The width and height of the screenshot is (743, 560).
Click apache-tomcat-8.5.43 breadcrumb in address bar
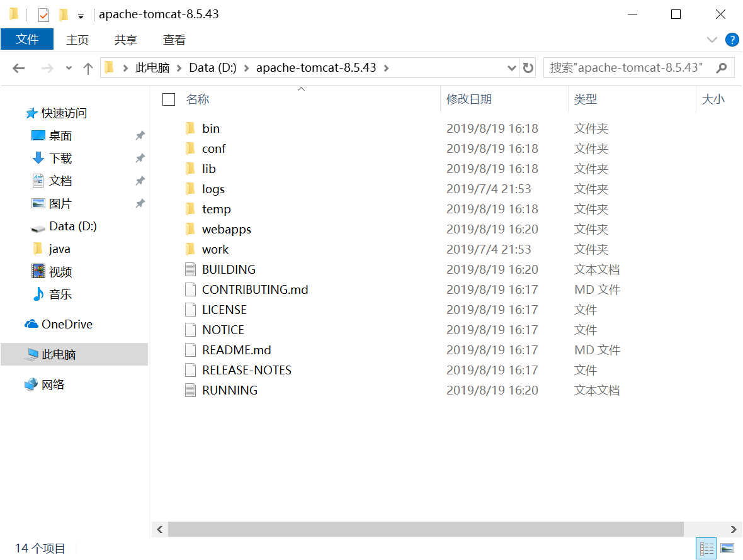[316, 68]
